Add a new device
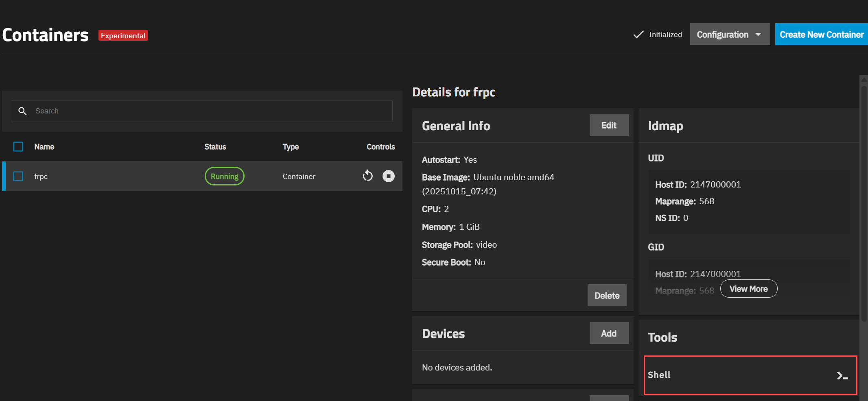 point(608,333)
